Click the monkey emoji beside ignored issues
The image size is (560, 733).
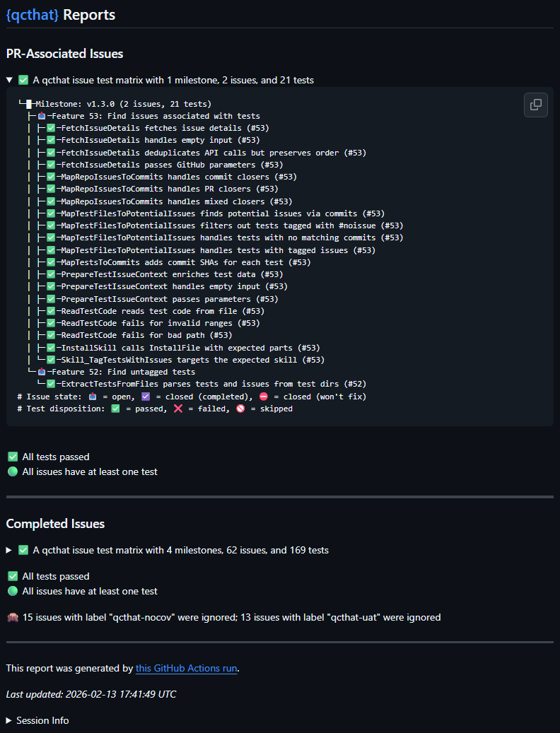(x=12, y=617)
